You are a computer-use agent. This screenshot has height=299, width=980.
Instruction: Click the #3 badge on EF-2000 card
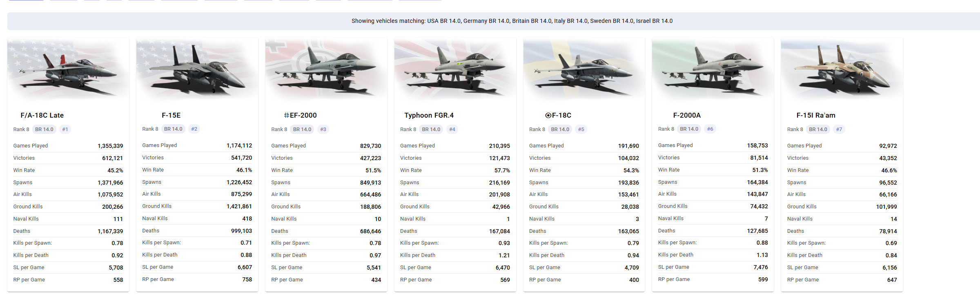323,129
